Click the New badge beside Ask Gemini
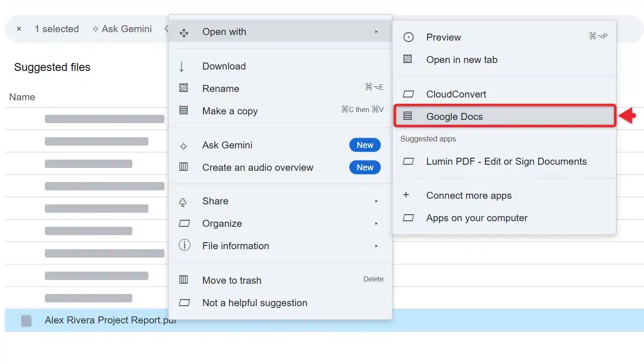This screenshot has height=364, width=644. pyautogui.click(x=365, y=145)
